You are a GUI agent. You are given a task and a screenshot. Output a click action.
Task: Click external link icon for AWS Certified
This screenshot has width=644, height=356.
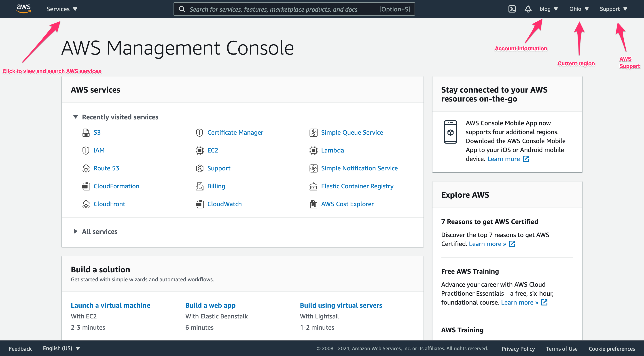click(512, 244)
